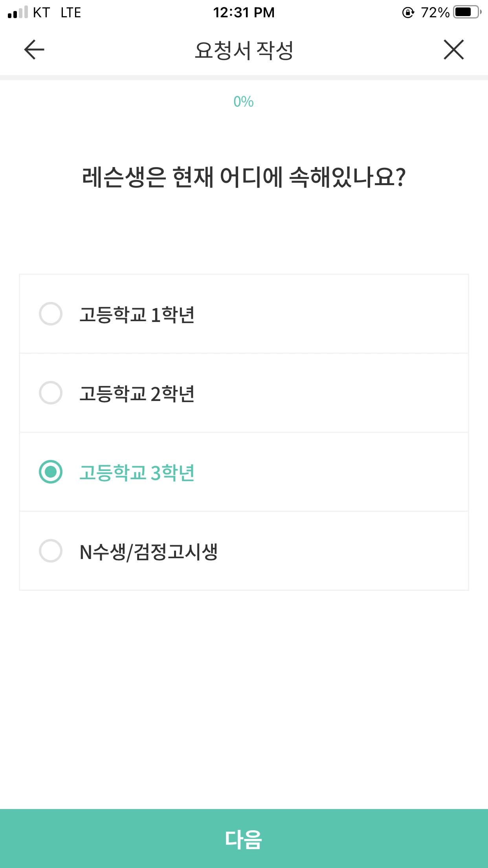Tap the battery icon in the status bar
Image resolution: width=488 pixels, height=868 pixels.
point(466,13)
